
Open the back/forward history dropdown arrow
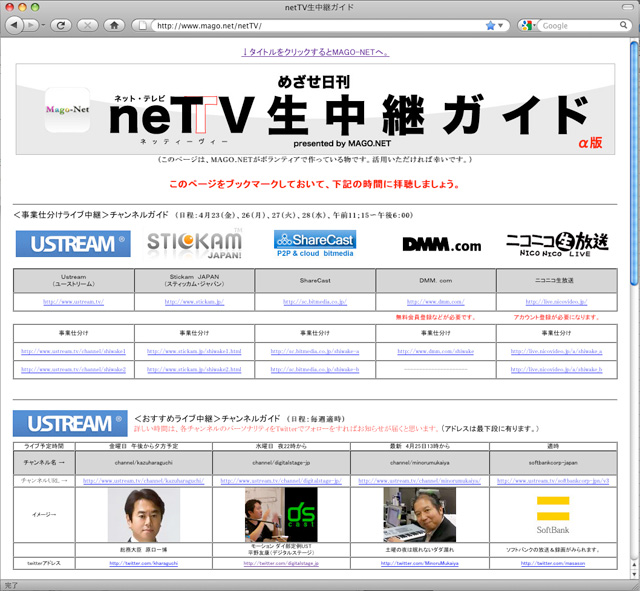tap(43, 26)
